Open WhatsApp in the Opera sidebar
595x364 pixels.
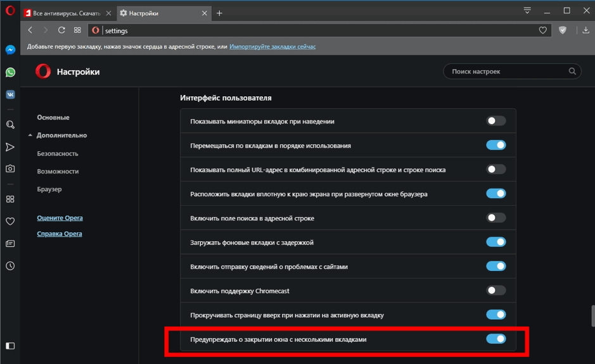(x=10, y=72)
